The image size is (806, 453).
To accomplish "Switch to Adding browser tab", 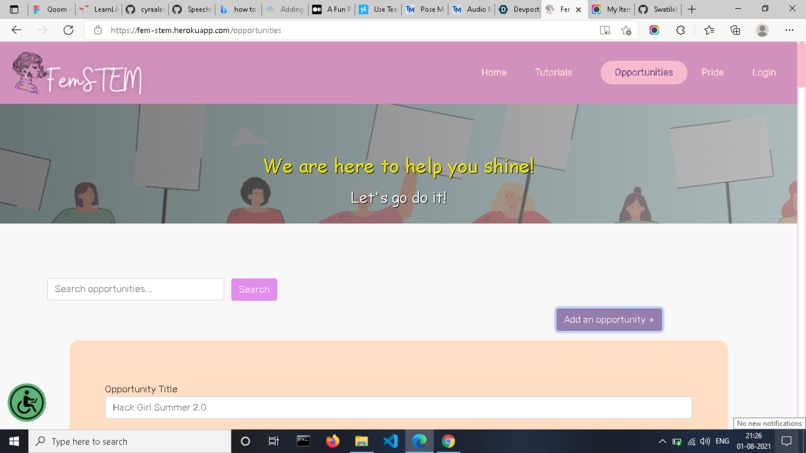I will [x=285, y=9].
